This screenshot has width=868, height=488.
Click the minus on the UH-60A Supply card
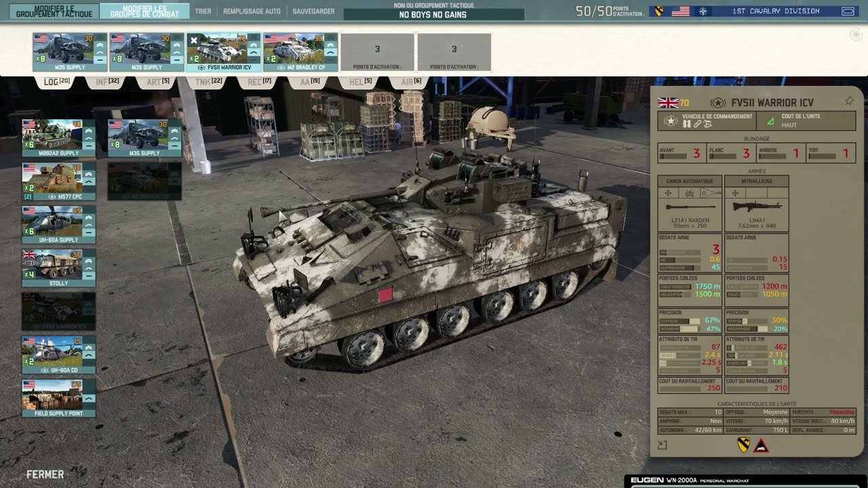coord(88,232)
